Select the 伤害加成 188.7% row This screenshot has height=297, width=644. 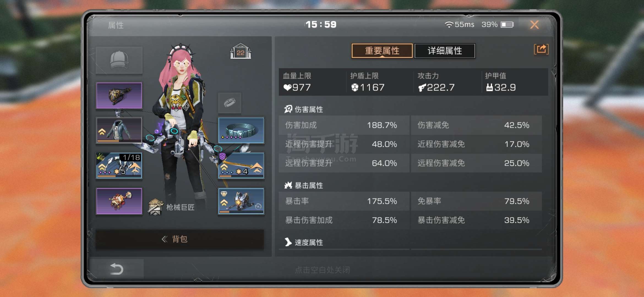[344, 125]
